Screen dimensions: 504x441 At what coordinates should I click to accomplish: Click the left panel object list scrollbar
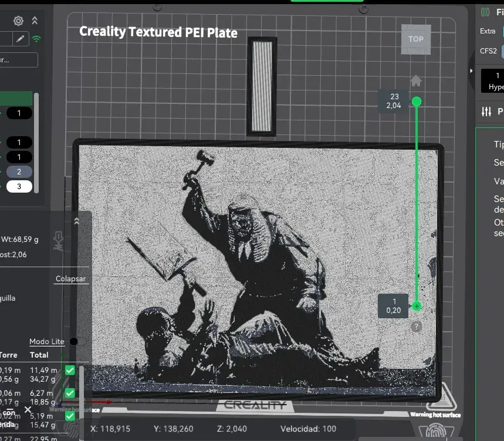[36, 143]
